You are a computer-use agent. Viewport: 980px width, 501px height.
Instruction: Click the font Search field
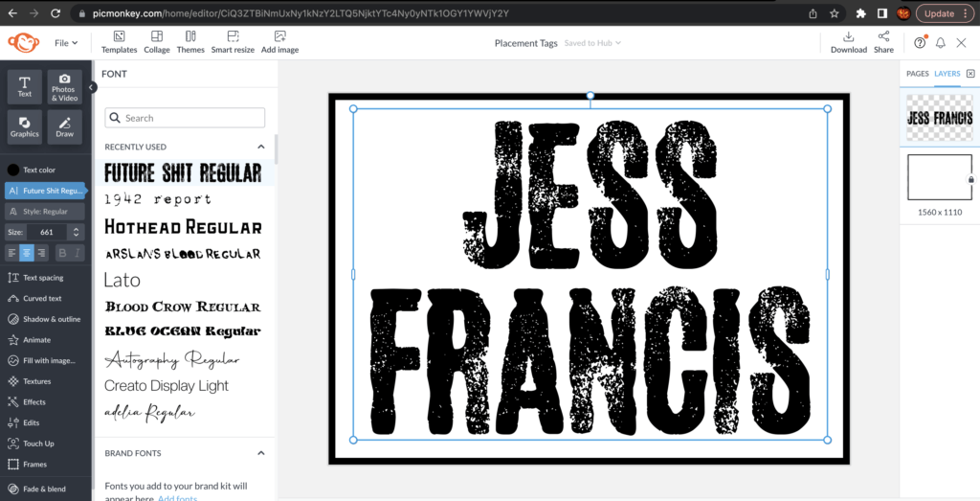[x=185, y=118]
